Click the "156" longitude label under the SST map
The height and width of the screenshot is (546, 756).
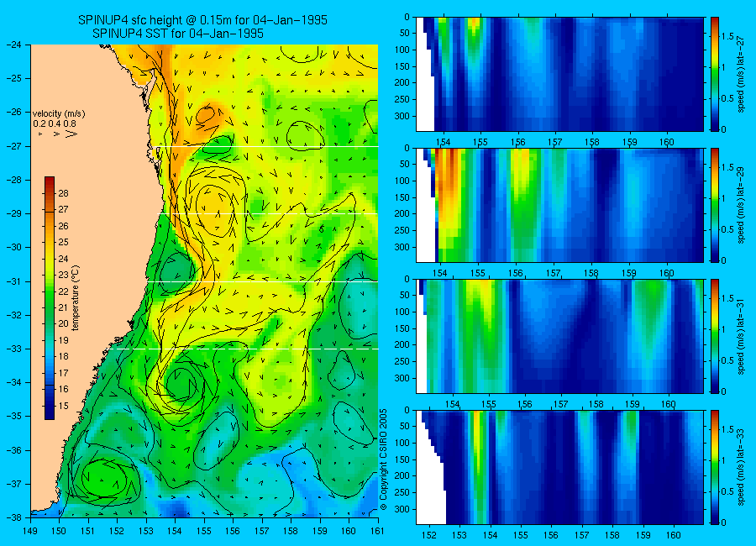(x=233, y=531)
